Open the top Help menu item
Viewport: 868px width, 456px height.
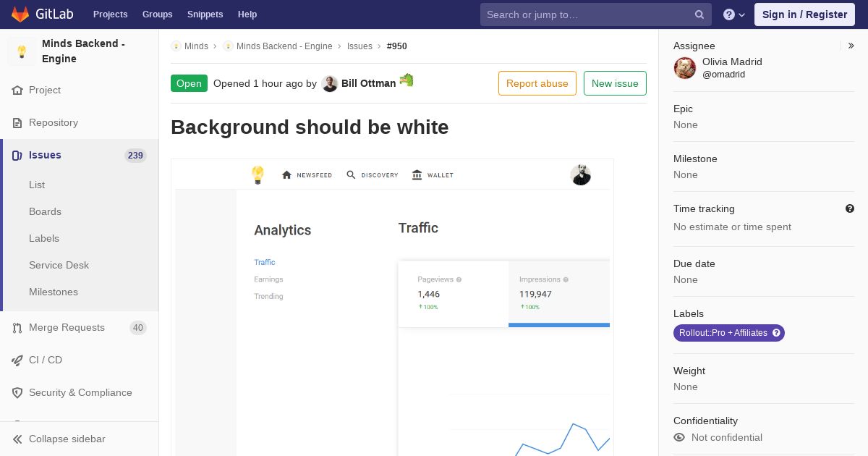(247, 14)
